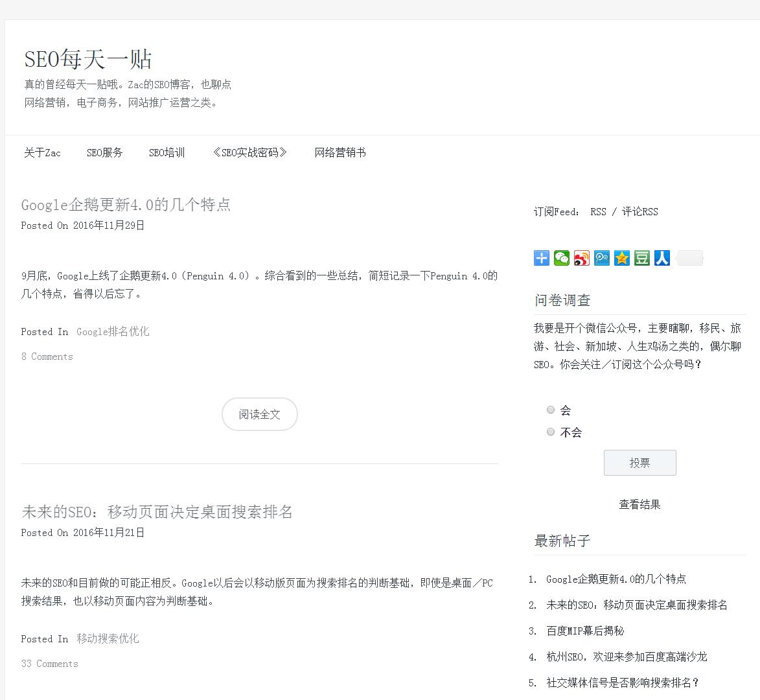Open post title 未来的SEO：移动页面决定桌面搜索排名

click(157, 512)
